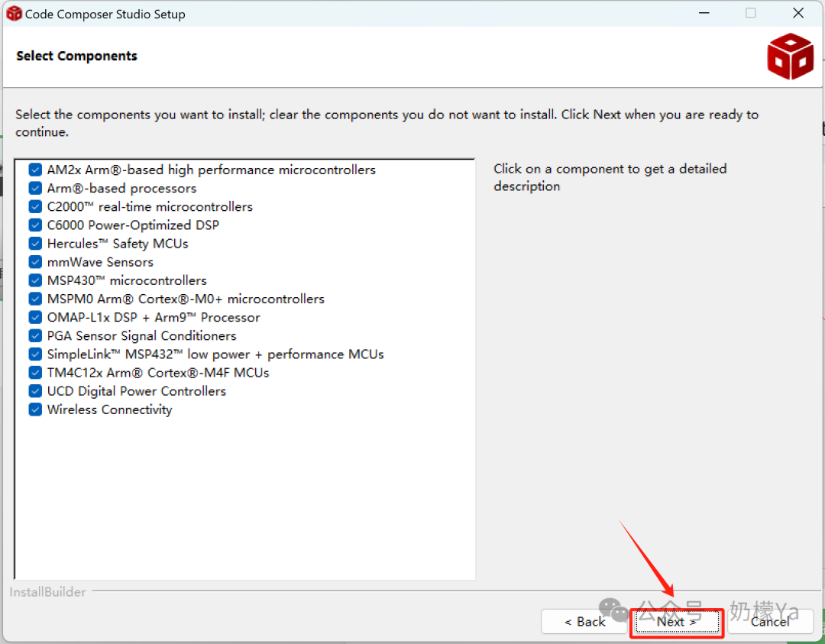Viewport: 825px width, 644px height.
Task: Select 'TM4C12x Arm Cortex-M4F MCUs' label text
Action: (x=158, y=373)
